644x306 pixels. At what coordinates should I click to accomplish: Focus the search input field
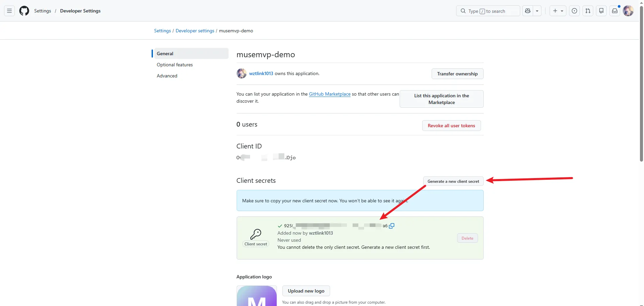pos(488,11)
